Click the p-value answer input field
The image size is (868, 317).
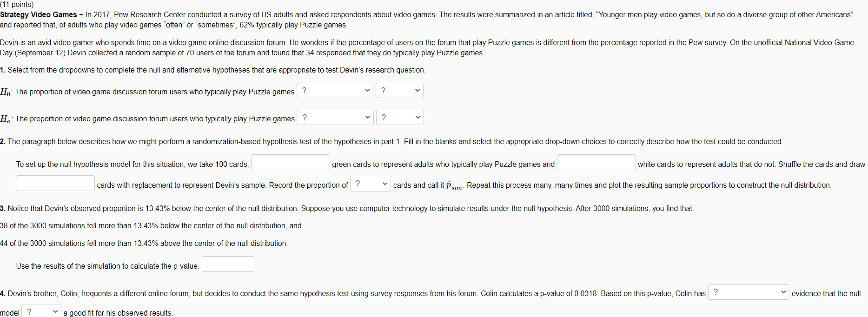point(228,264)
